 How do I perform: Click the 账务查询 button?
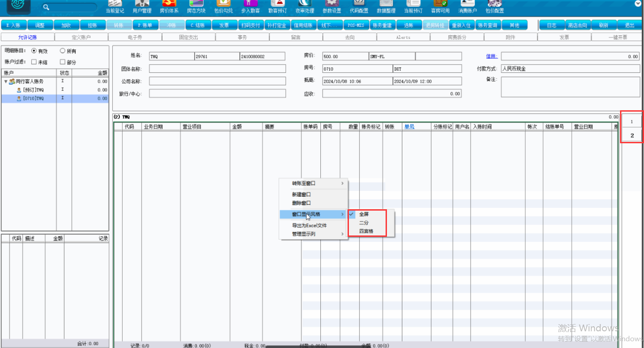pos(488,25)
